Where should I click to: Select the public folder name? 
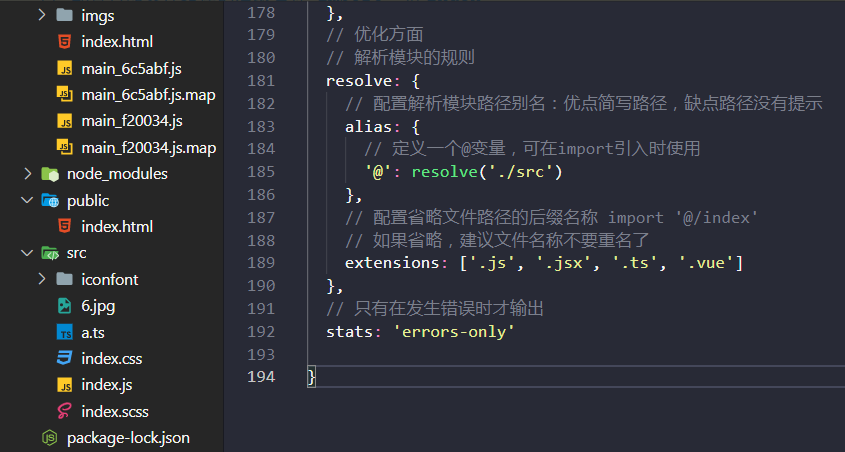(88, 201)
